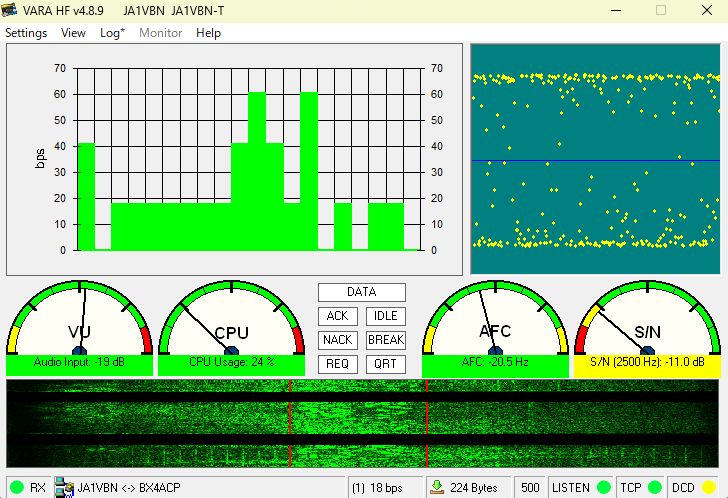Click the yellow DCD indicator light
The height and width of the screenshot is (498, 728).
coord(708,487)
